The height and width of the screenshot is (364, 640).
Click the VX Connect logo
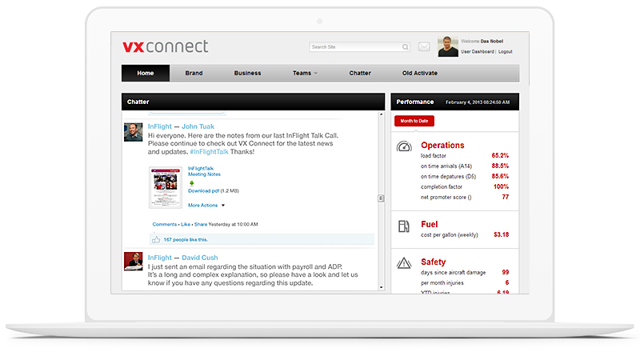(x=165, y=46)
